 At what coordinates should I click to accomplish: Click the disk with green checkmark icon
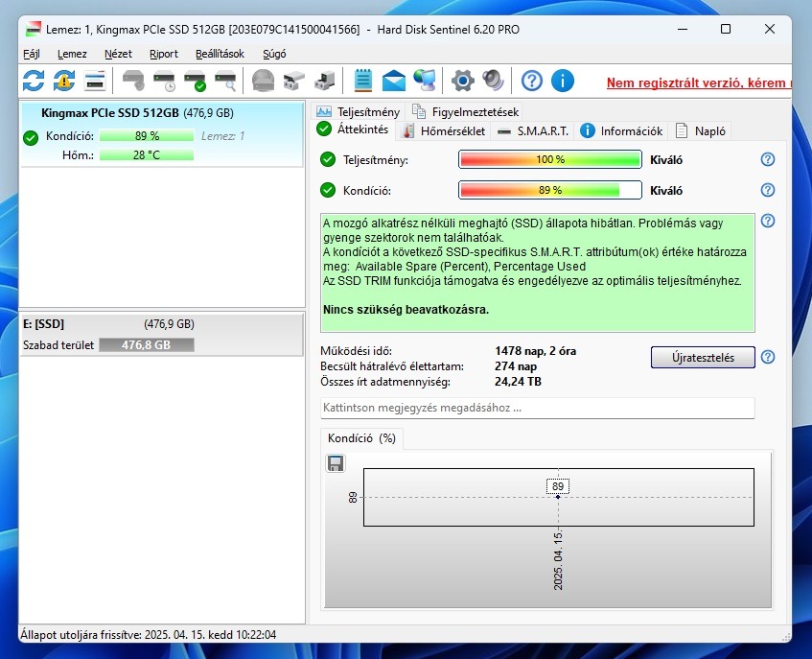point(196,81)
